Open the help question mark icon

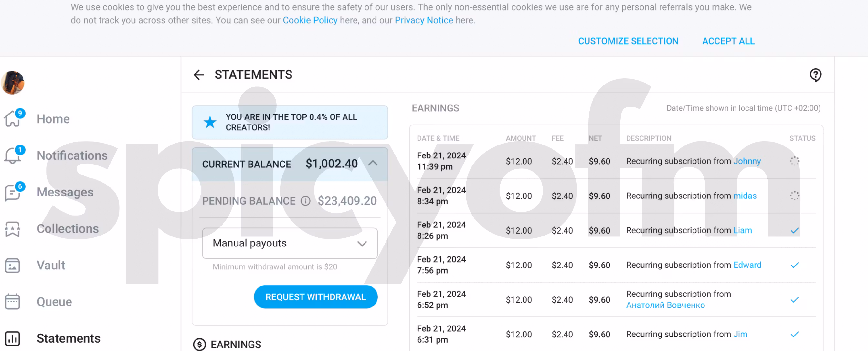[x=815, y=75]
